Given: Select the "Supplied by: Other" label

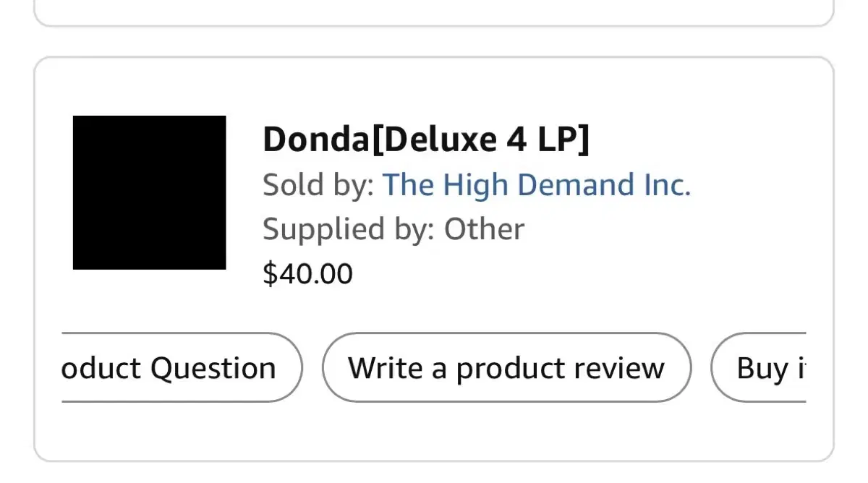Looking at the screenshot, I should click(393, 228).
